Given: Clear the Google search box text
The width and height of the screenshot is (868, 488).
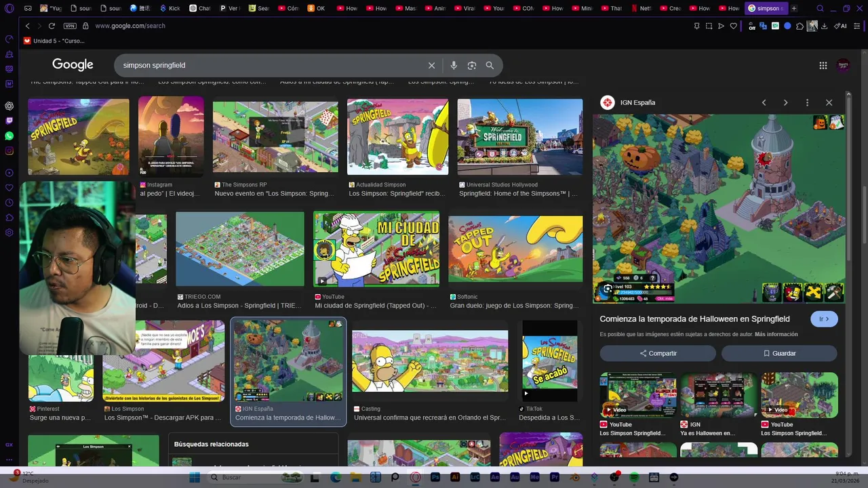Looking at the screenshot, I should pos(431,65).
